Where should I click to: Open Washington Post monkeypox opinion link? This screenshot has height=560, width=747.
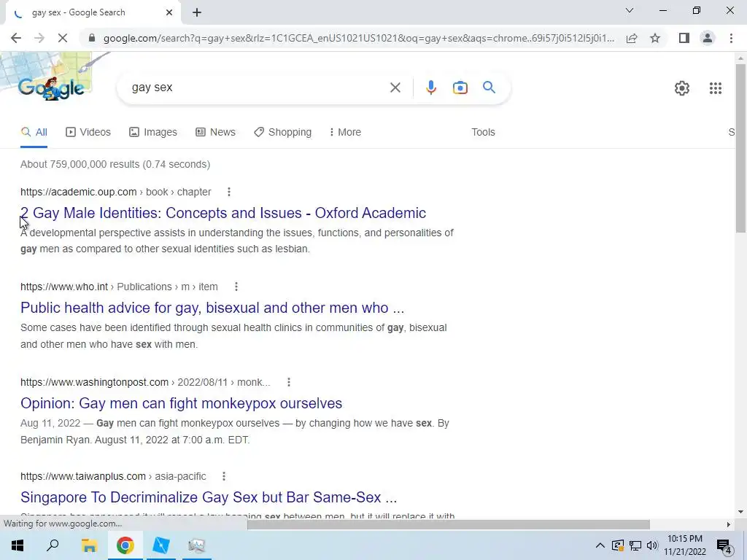click(181, 403)
